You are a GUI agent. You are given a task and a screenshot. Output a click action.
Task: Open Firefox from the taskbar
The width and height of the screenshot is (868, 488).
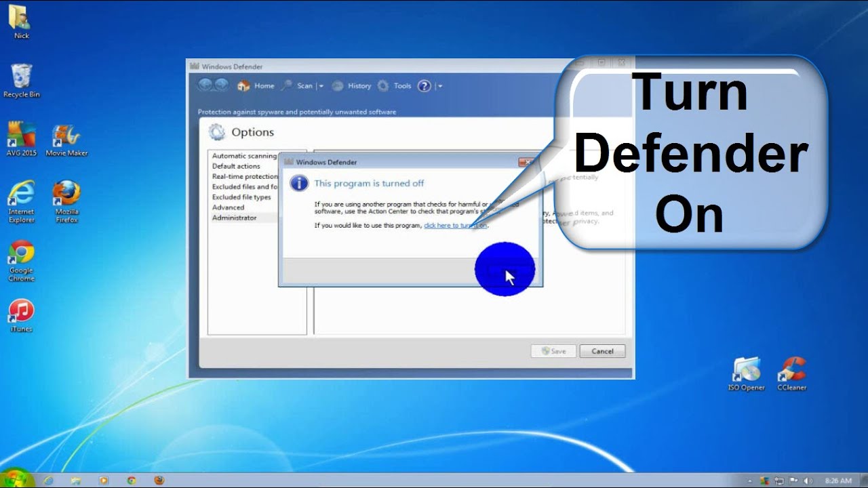tap(159, 481)
